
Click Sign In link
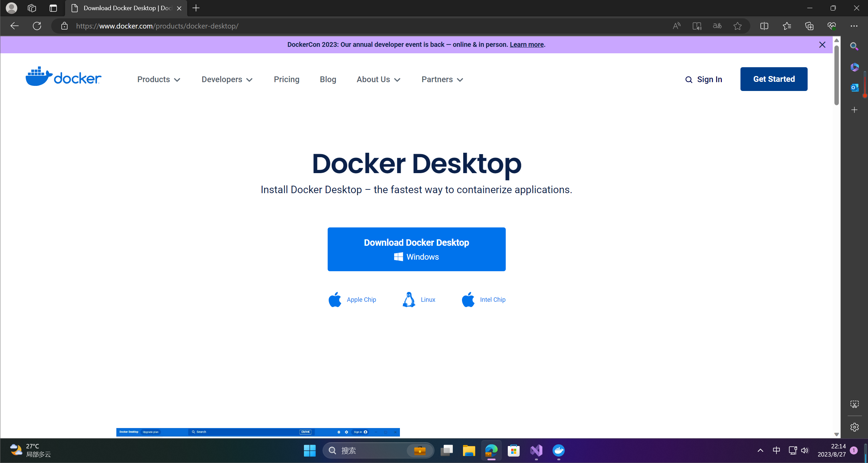coord(710,79)
